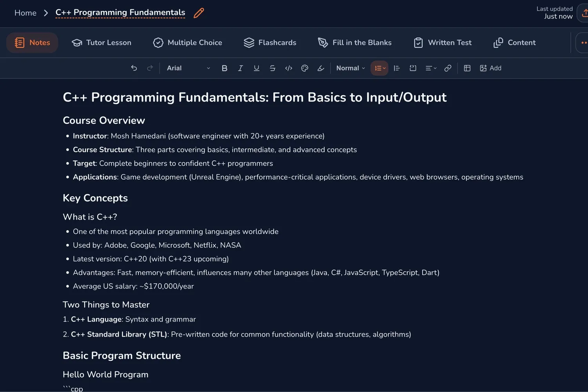
Task: Open the Flashcards tab
Action: [x=270, y=43]
